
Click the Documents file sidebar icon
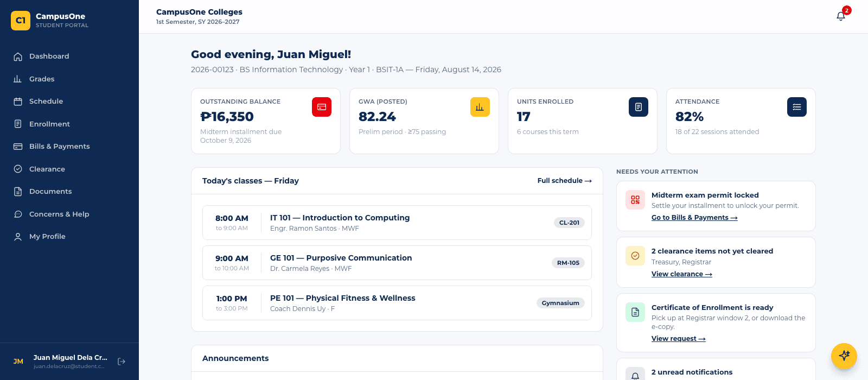(18, 192)
